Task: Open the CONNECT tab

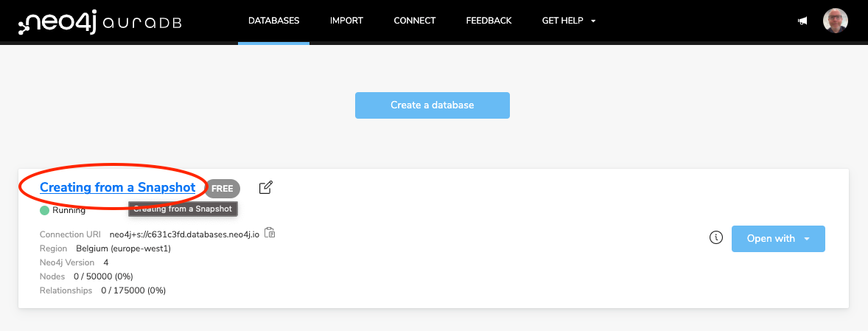Action: 415,21
